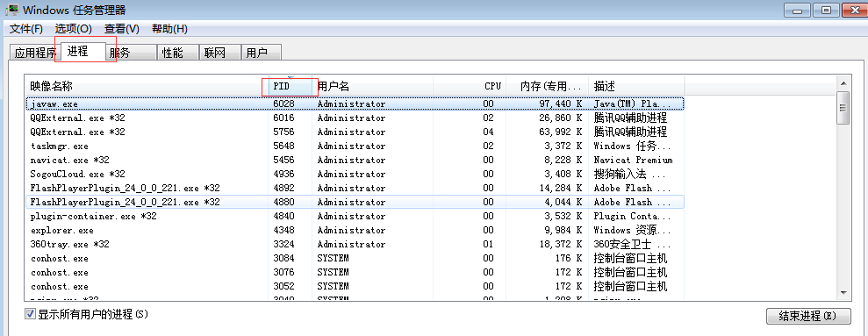This screenshot has height=336, width=868.
Task: Switch to the 进程 tab
Action: click(x=83, y=52)
